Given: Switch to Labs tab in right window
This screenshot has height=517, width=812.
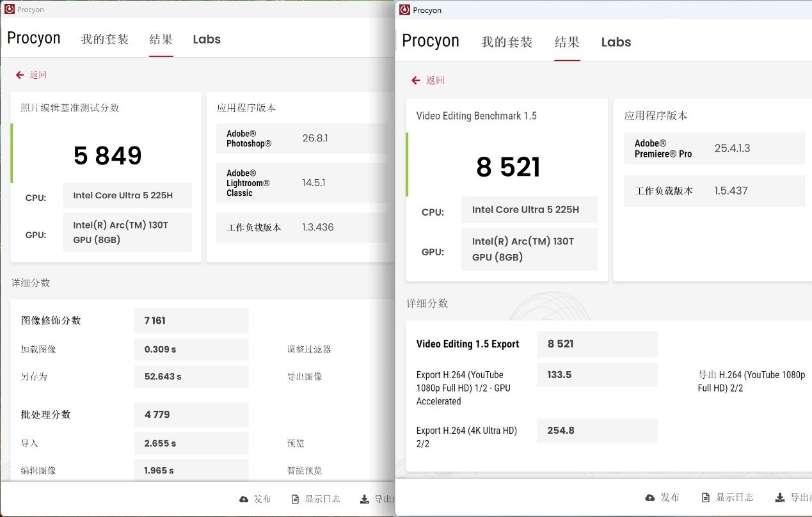Looking at the screenshot, I should point(616,42).
